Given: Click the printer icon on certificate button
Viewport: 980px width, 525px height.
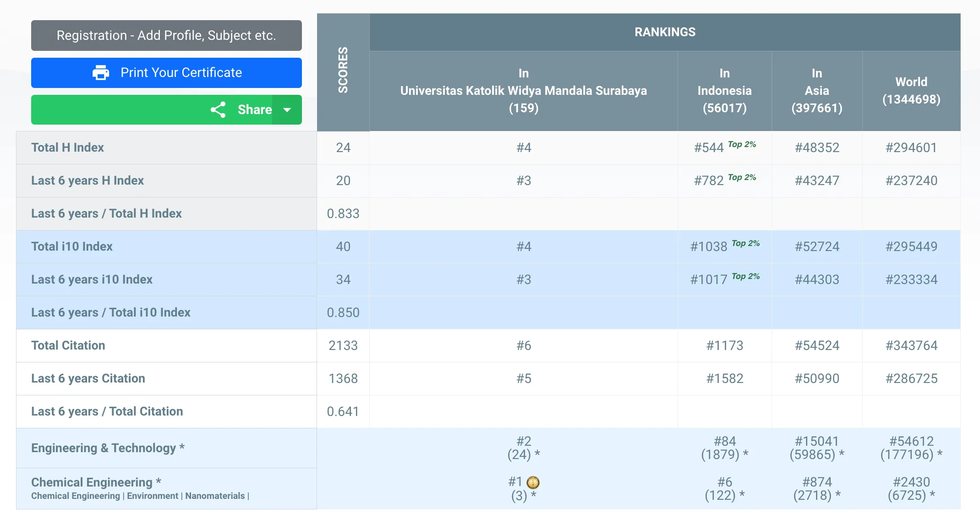Looking at the screenshot, I should [x=101, y=73].
